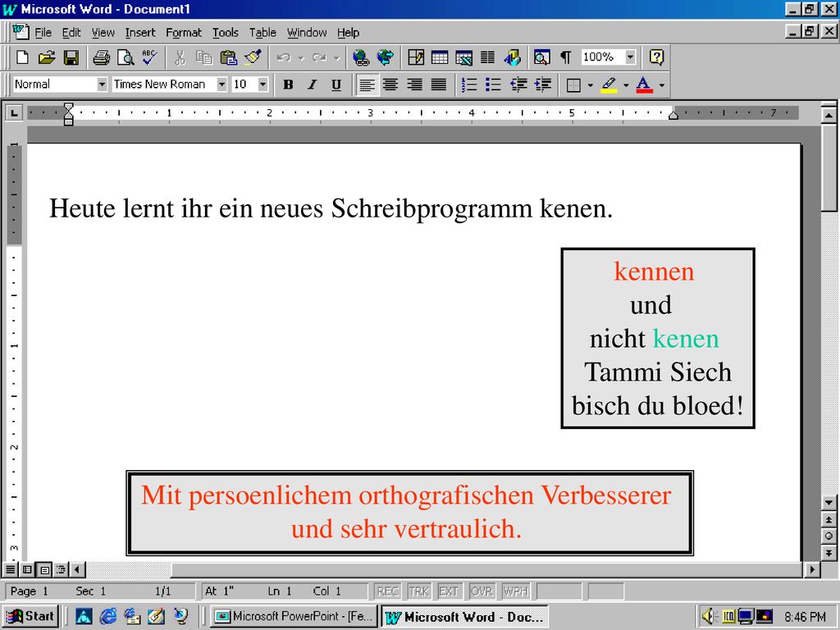Viewport: 840px width, 630px height.
Task: Create a bulleted list
Action: pyautogui.click(x=493, y=84)
